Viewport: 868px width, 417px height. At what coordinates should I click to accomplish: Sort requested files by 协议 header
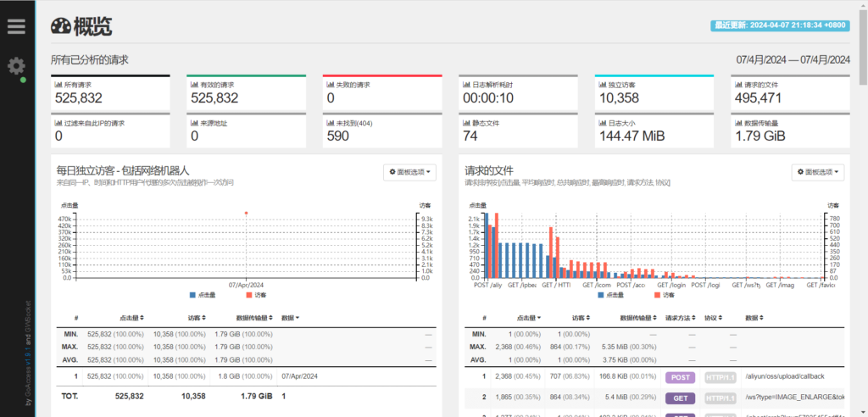(715, 318)
